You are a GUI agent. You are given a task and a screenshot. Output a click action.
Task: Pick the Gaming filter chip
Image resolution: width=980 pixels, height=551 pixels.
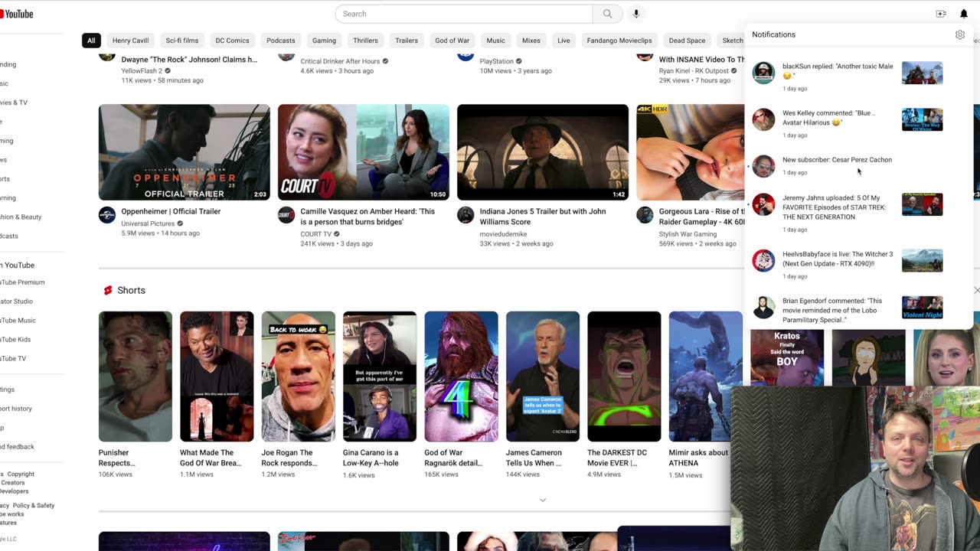(x=324, y=41)
